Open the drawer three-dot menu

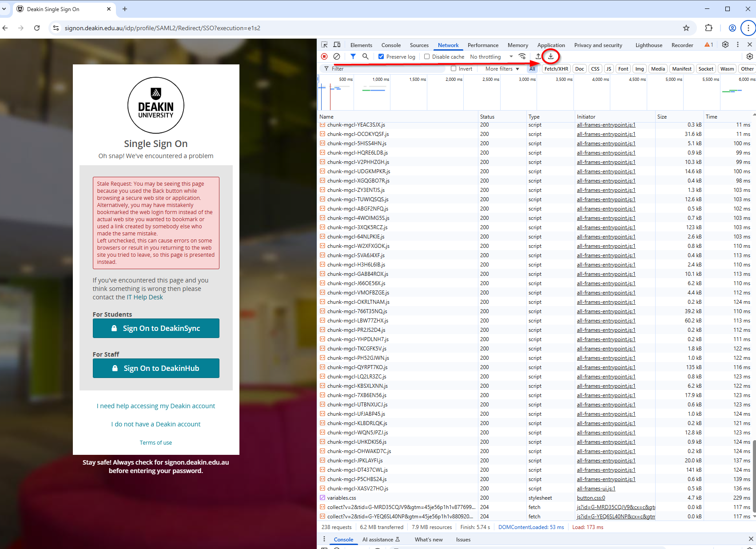[324, 539]
